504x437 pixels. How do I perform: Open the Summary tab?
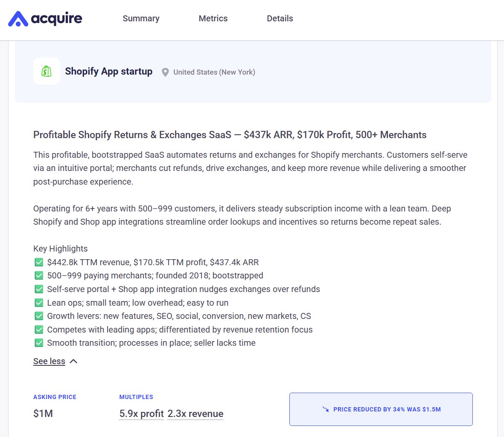(x=141, y=19)
